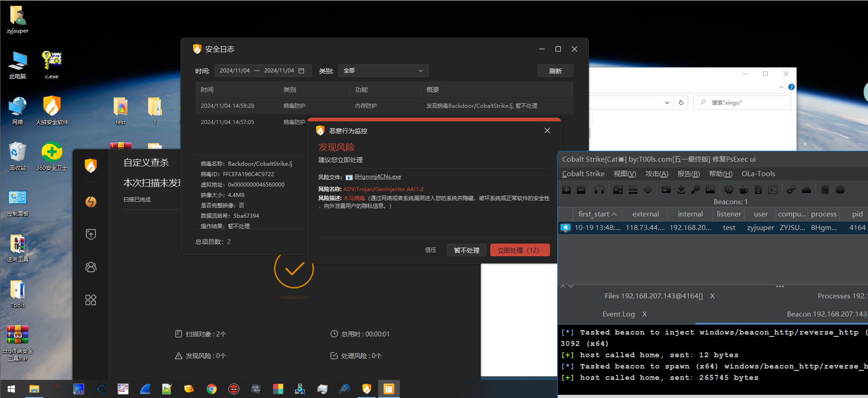This screenshot has height=398, width=868.
Task: Open the date range picker in security log
Action: (x=262, y=71)
